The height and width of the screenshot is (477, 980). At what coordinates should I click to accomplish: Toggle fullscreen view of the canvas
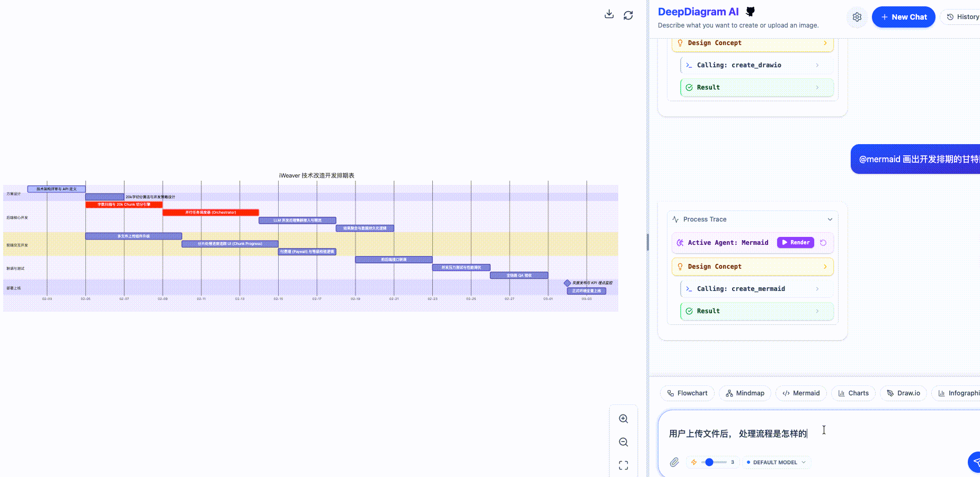(x=623, y=465)
